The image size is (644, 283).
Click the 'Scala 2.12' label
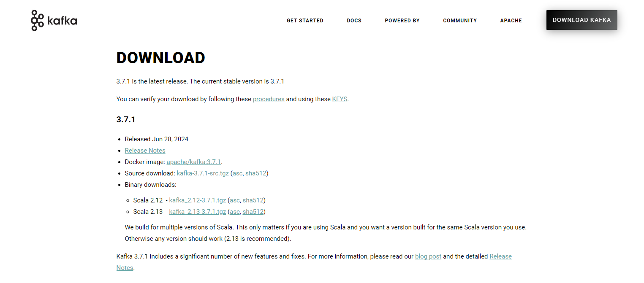(148, 200)
